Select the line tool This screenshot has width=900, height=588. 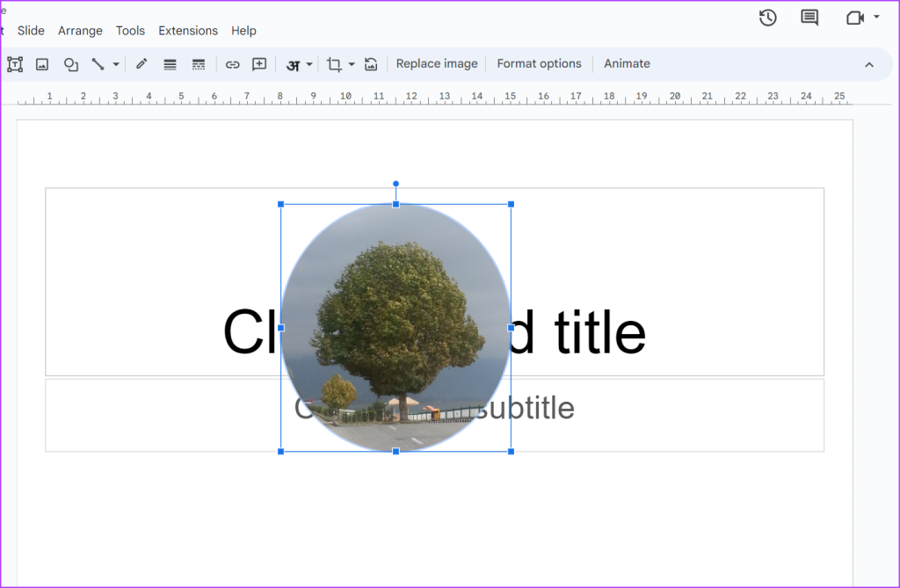coord(98,64)
